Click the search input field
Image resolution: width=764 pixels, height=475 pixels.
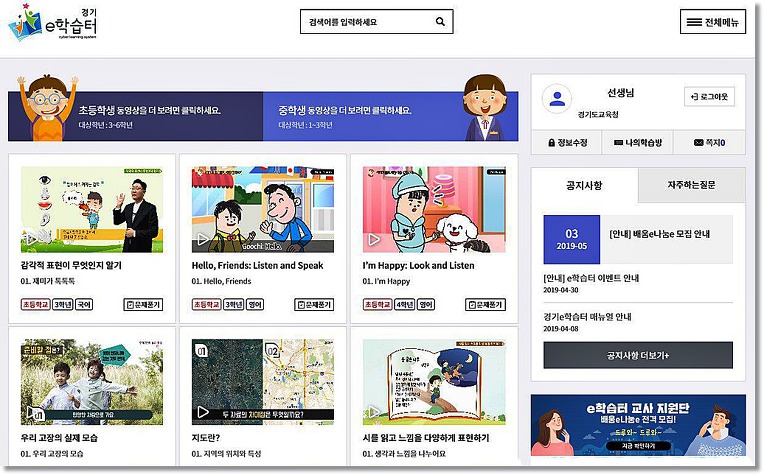[368, 21]
